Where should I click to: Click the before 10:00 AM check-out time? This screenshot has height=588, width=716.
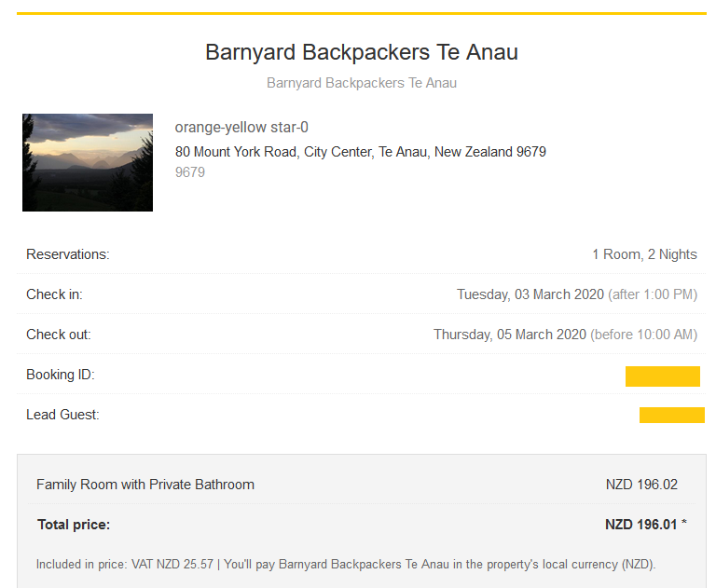click(x=643, y=335)
